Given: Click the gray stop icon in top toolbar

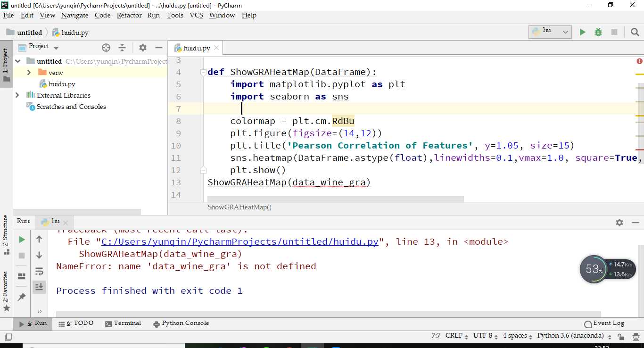Looking at the screenshot, I should [x=614, y=32].
